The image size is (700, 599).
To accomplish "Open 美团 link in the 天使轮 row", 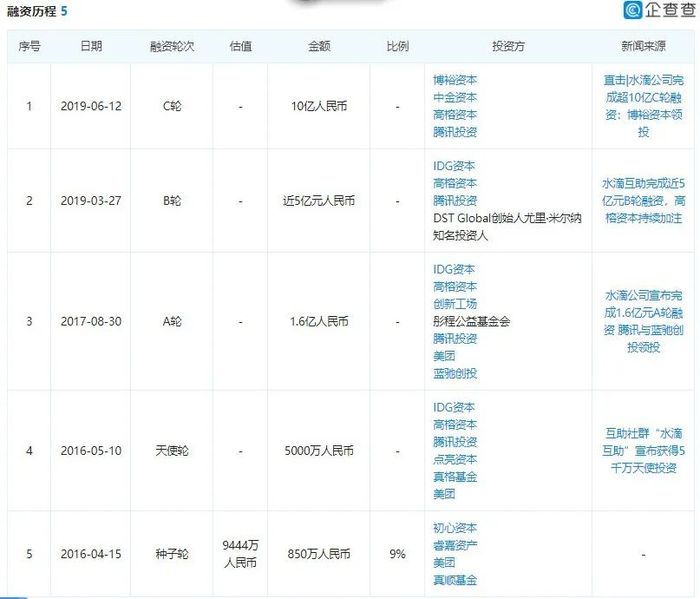I will coord(444,495).
